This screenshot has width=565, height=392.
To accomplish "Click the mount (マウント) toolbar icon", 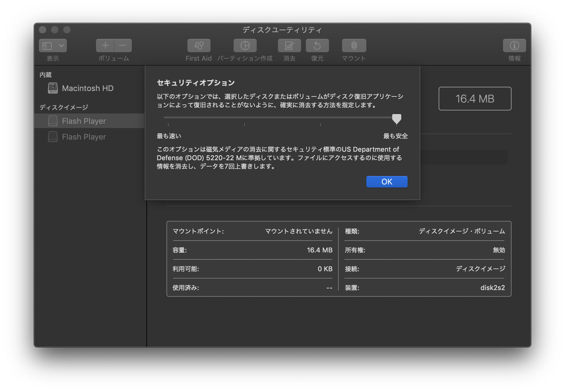I will [x=354, y=46].
